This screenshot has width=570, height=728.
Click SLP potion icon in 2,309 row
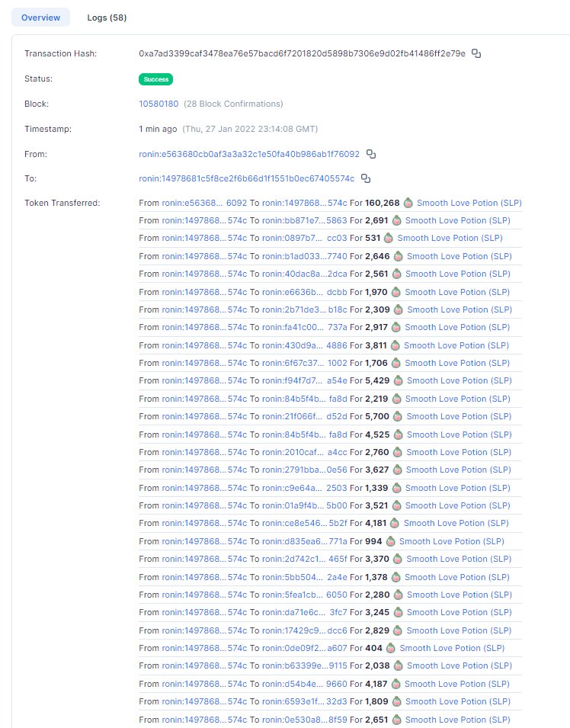click(x=399, y=309)
